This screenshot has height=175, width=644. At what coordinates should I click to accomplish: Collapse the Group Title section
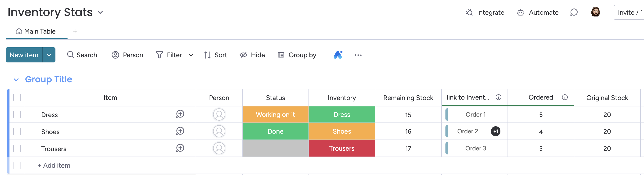(16, 80)
